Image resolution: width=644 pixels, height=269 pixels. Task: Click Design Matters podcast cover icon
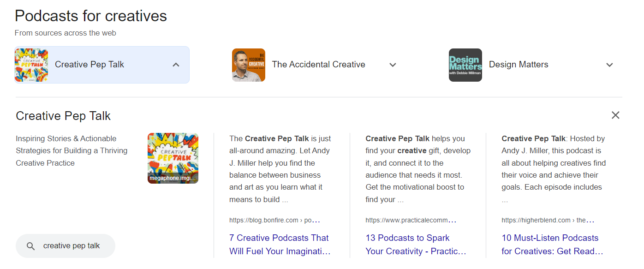point(465,65)
